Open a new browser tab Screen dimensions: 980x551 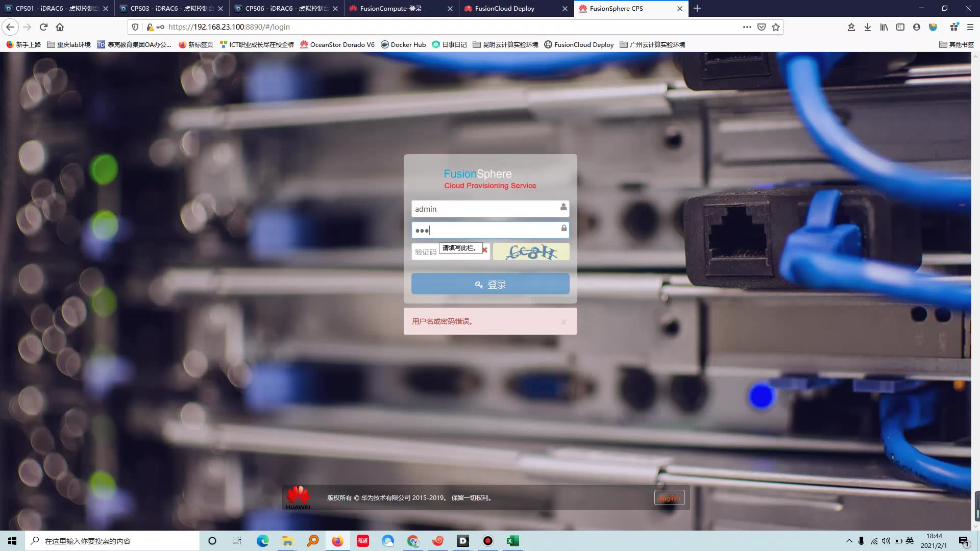coord(697,8)
